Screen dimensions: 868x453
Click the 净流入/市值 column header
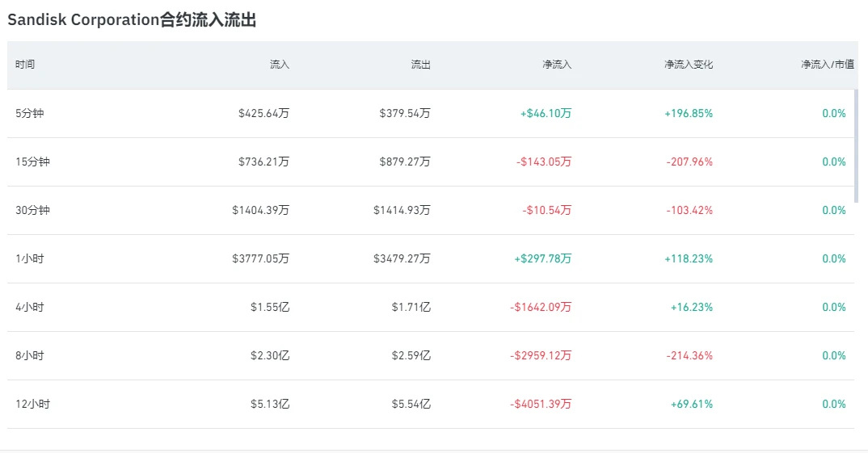[828, 64]
